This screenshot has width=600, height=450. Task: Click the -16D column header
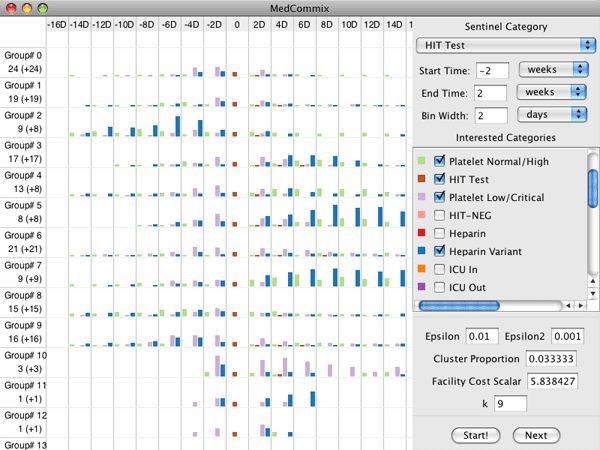[x=57, y=24]
